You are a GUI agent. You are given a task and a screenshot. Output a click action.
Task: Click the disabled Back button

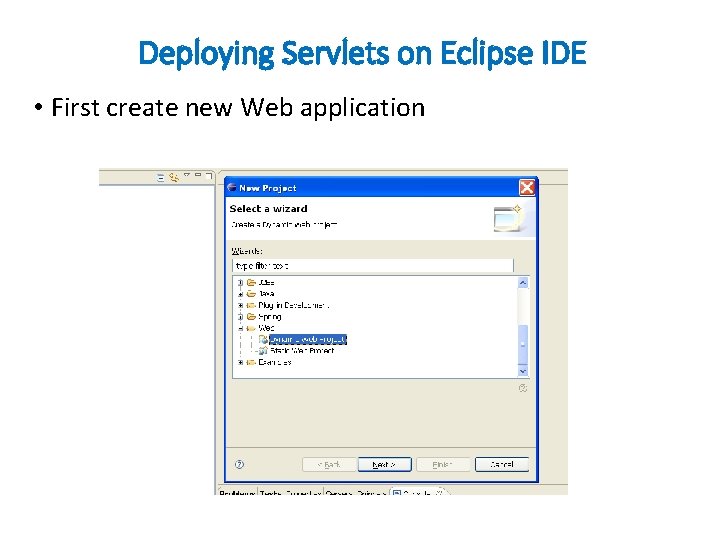coord(329,465)
